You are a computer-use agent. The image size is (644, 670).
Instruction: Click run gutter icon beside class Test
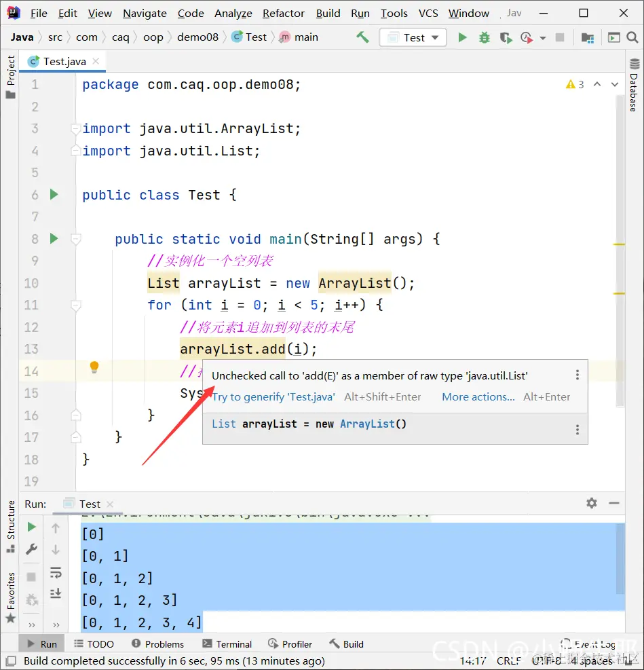click(x=54, y=194)
